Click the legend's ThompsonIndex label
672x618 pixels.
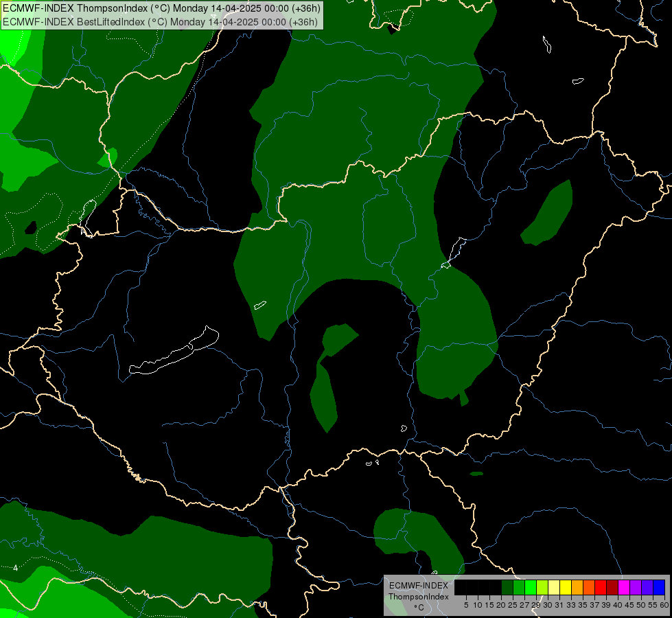pos(419,597)
